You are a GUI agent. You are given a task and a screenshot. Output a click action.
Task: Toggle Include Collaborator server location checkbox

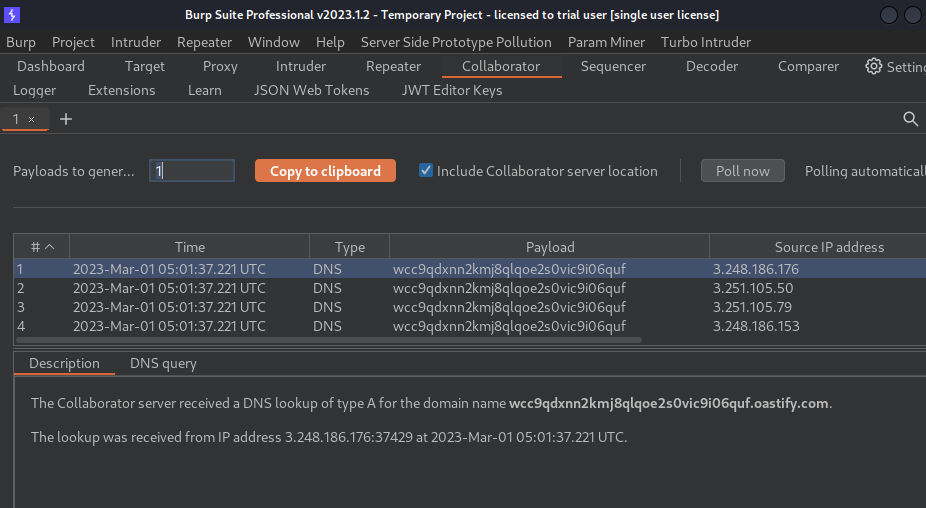[x=425, y=171]
